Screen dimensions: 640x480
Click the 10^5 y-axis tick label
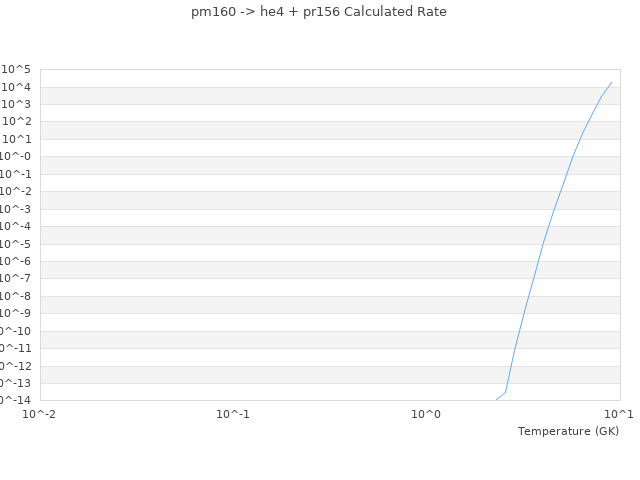(16, 69)
